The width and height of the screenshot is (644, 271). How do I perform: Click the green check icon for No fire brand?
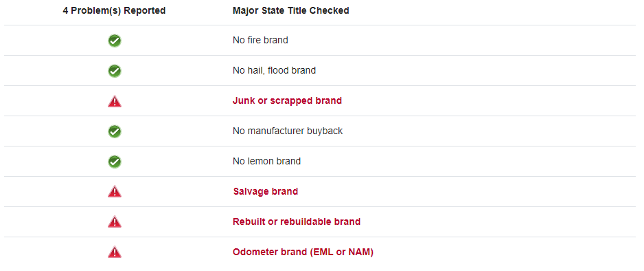114,41
